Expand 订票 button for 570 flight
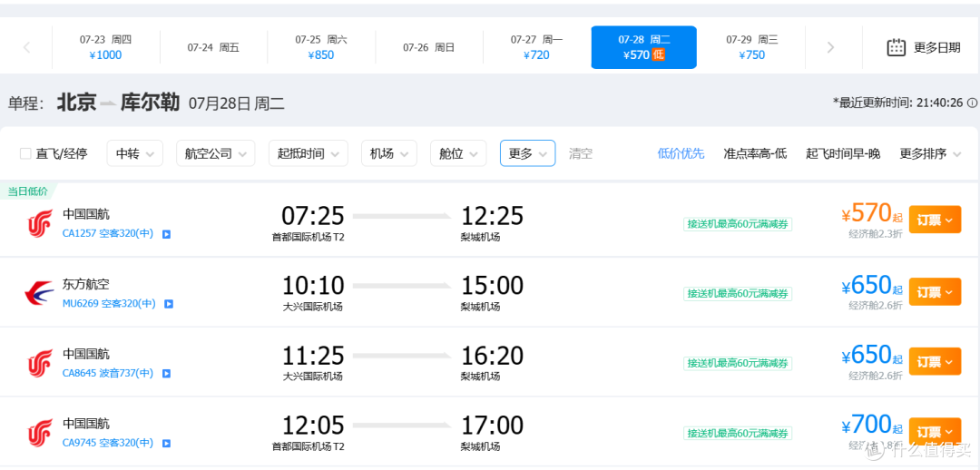980x470 pixels. point(935,220)
